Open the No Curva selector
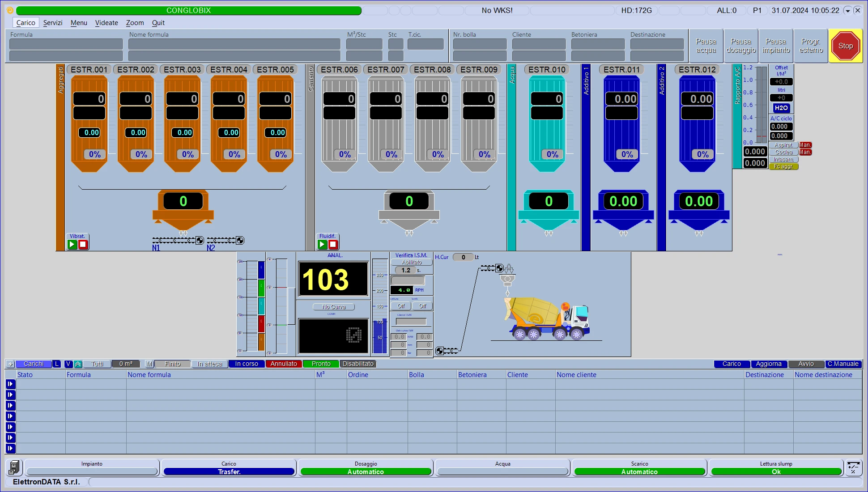This screenshot has height=492, width=868. click(334, 307)
